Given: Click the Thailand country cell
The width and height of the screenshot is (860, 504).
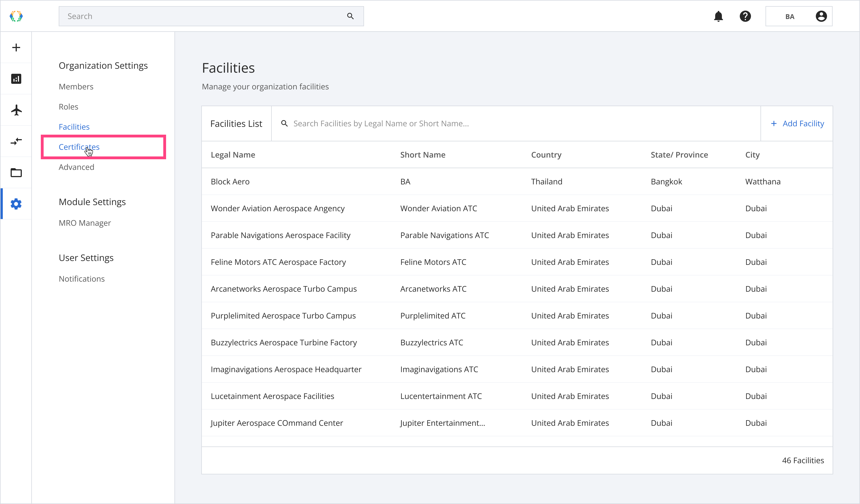Looking at the screenshot, I should click(x=547, y=182).
